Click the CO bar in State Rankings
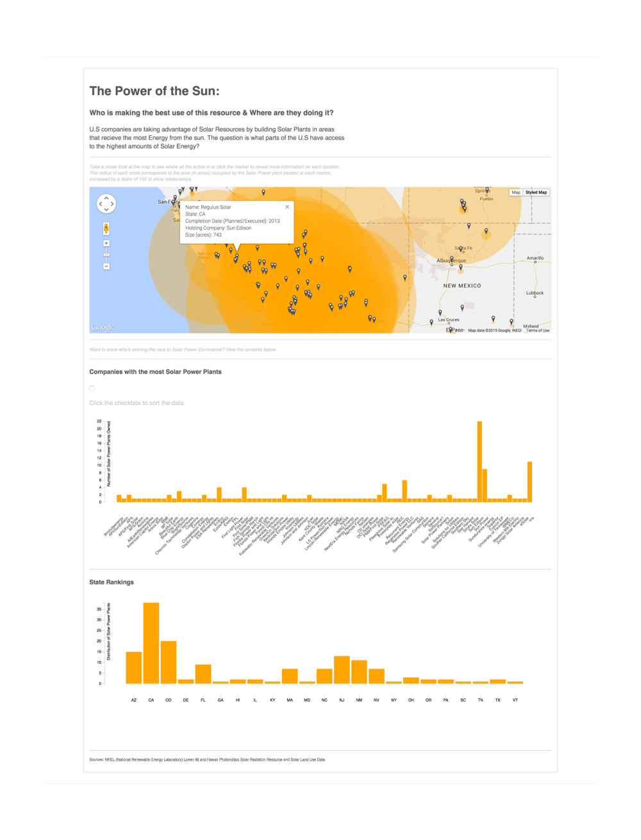This screenshot has width=641, height=840. click(169, 662)
